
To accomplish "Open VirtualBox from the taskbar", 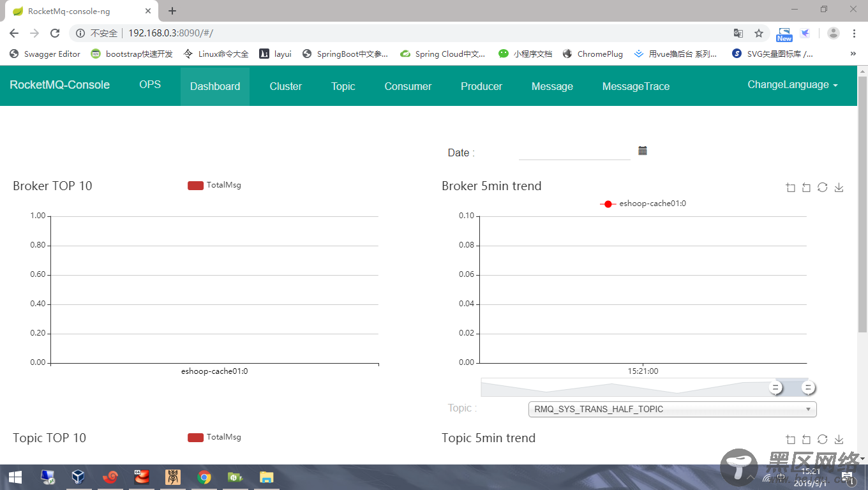I will 78,477.
